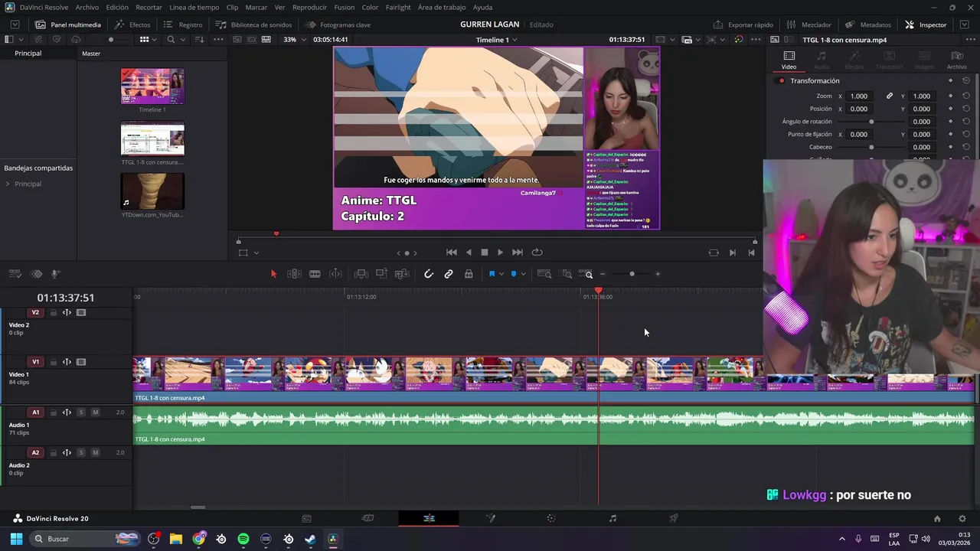The image size is (980, 551).
Task: Stop playback in the viewer
Action: click(485, 253)
